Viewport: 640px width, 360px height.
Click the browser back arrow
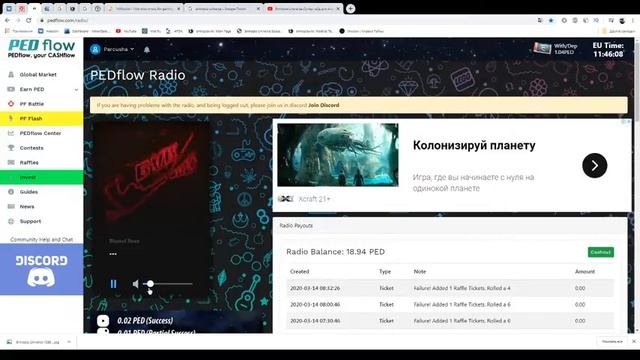7,20
